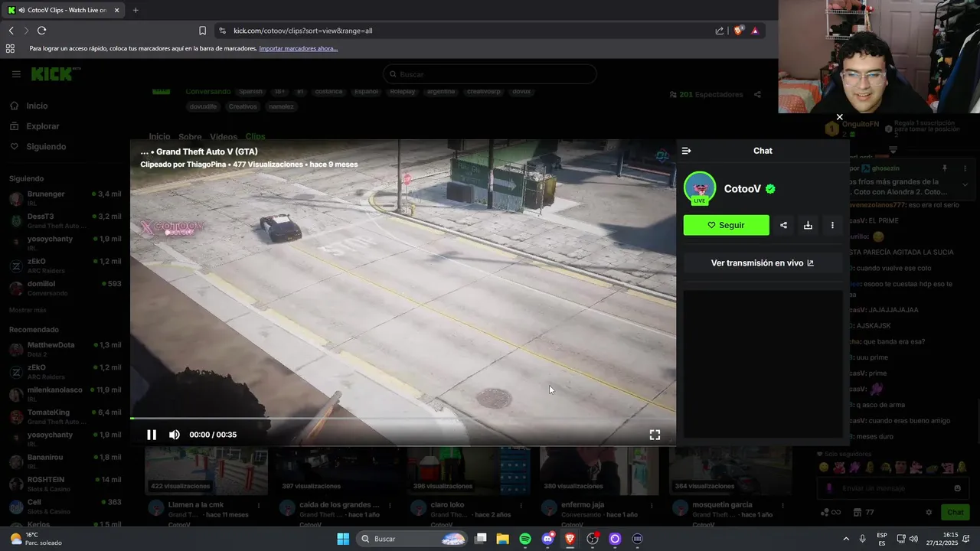Click the green Chat send button
Viewport: 980px width, 551px height.
tap(955, 513)
